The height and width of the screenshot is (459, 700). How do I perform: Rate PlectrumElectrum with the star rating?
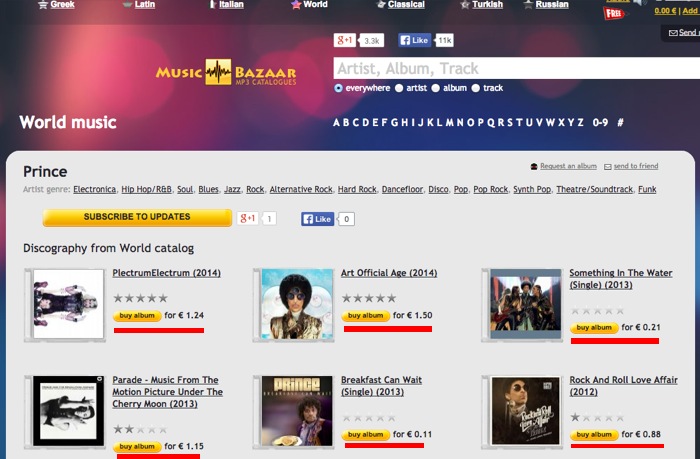(x=141, y=298)
